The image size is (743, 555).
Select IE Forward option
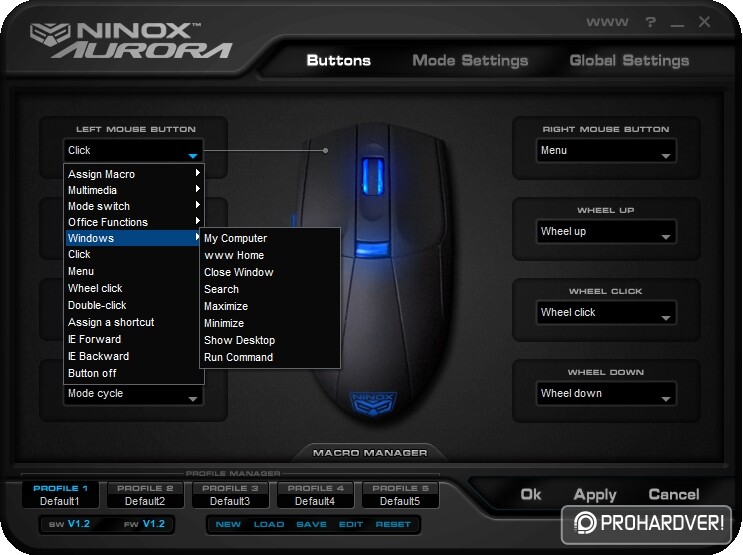coord(134,339)
